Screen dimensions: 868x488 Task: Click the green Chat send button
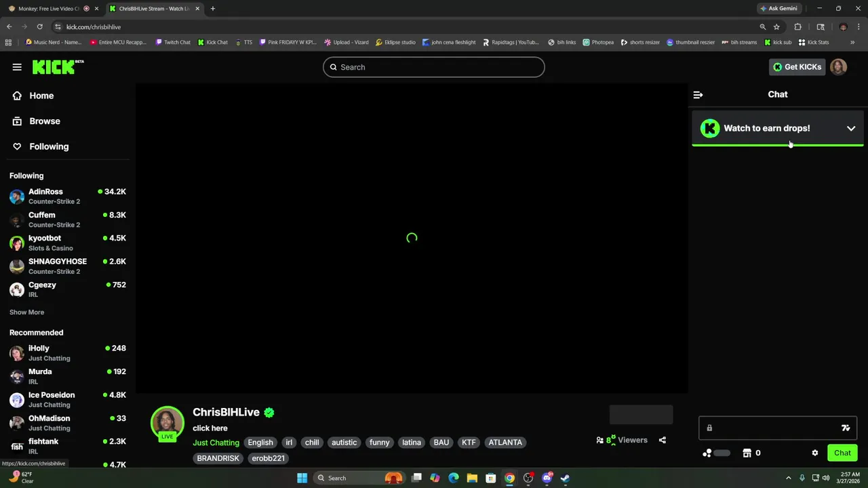[842, 453]
